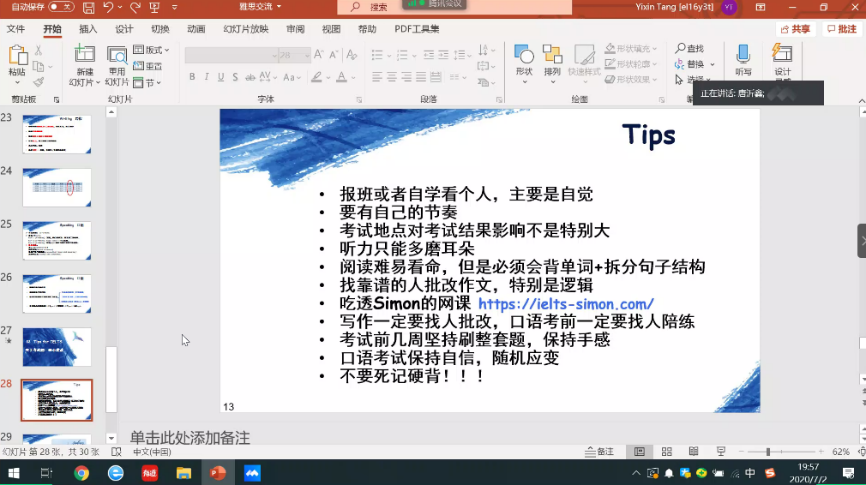Open the Change Case (Aa) dropdown
The image size is (866, 485).
pyautogui.click(x=292, y=77)
